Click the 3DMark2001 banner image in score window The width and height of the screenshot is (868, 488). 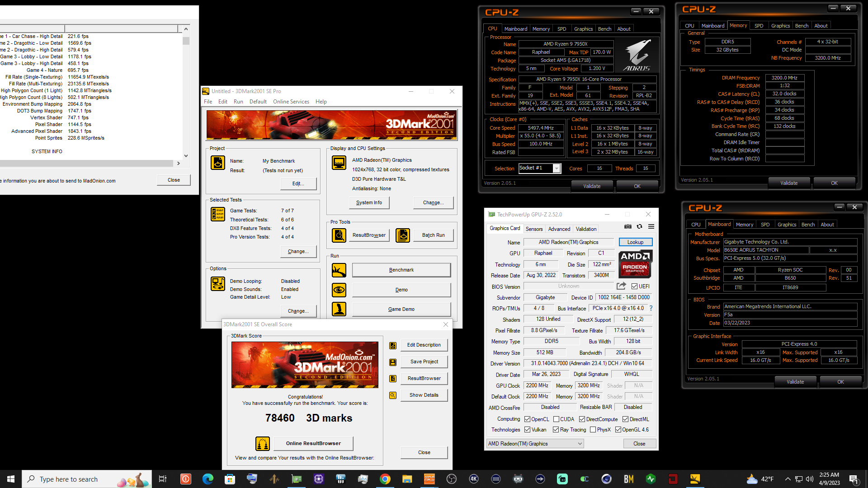(305, 365)
